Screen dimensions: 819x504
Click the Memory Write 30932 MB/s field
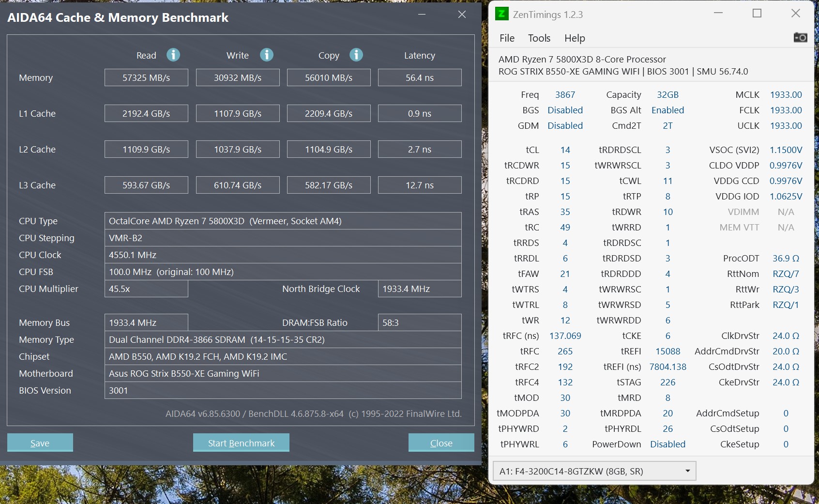pos(238,77)
